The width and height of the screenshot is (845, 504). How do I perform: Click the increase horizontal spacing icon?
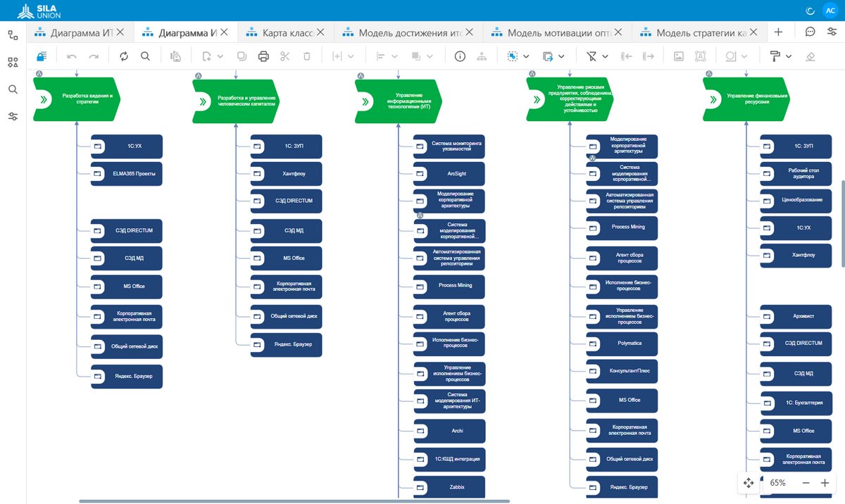649,56
